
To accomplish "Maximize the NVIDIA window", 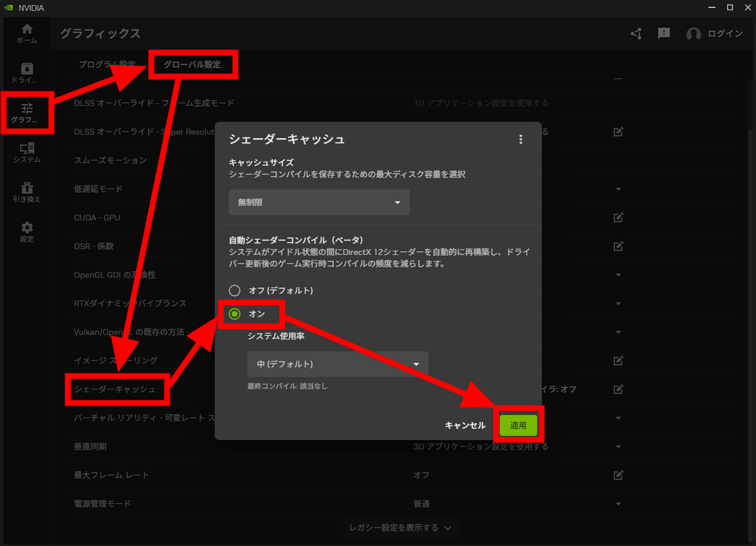I will [730, 8].
